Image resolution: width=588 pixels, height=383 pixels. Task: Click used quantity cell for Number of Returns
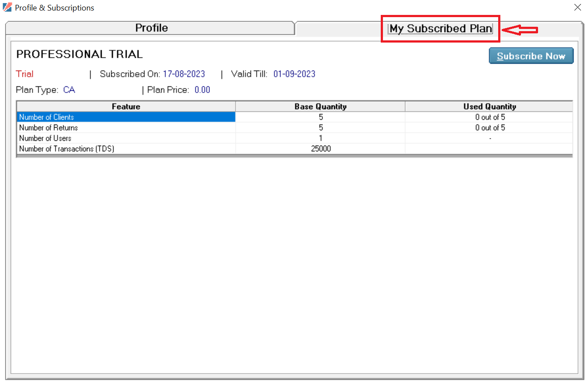[489, 128]
